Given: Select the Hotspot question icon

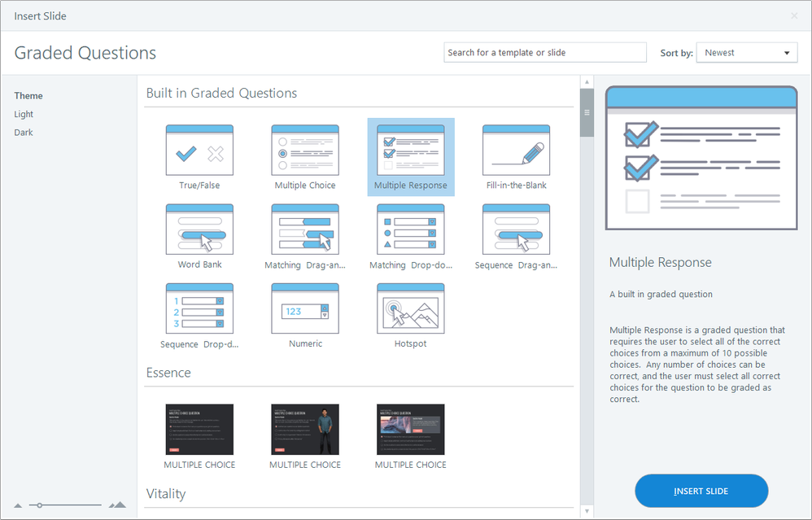Looking at the screenshot, I should [x=411, y=308].
